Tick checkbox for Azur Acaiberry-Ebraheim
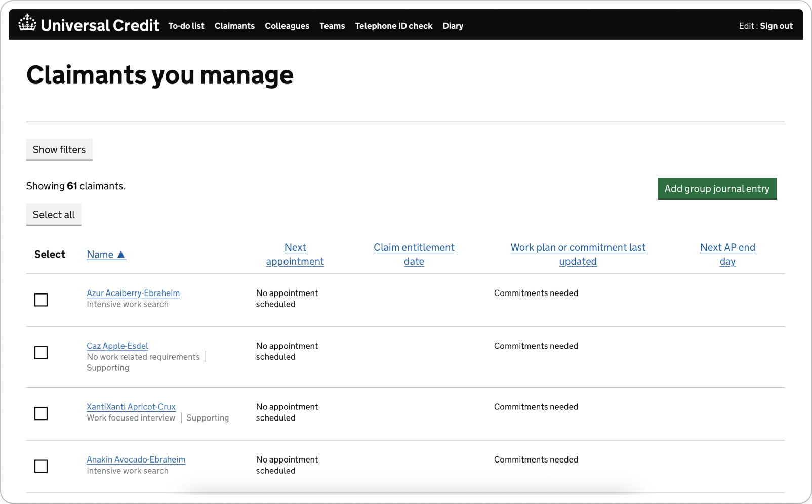The height and width of the screenshot is (504, 812). tap(41, 300)
